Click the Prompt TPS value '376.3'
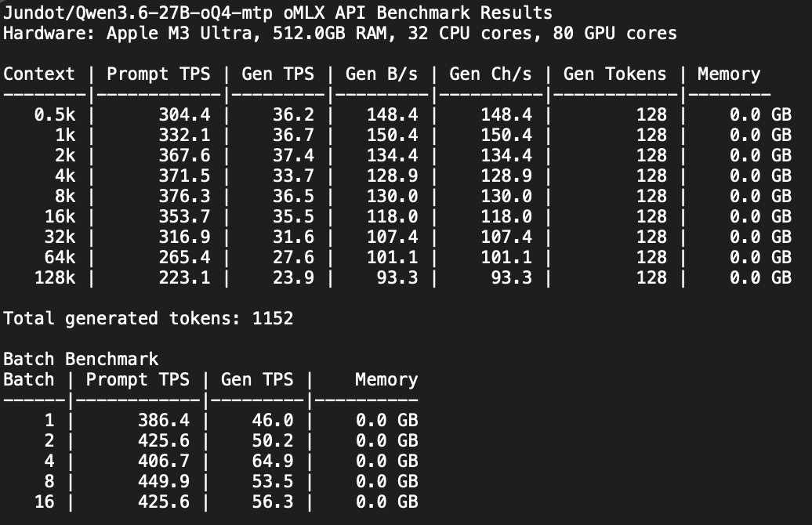812x525 pixels. [184, 196]
